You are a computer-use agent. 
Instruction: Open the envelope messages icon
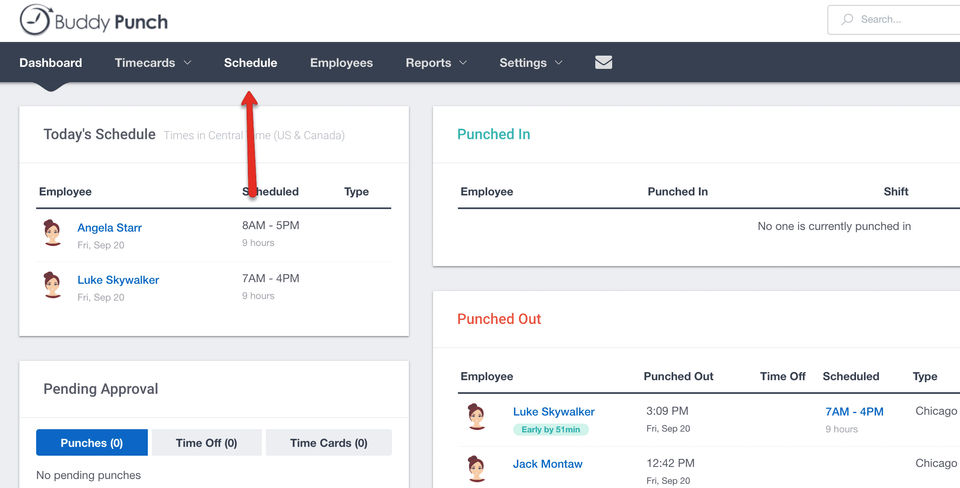point(604,62)
